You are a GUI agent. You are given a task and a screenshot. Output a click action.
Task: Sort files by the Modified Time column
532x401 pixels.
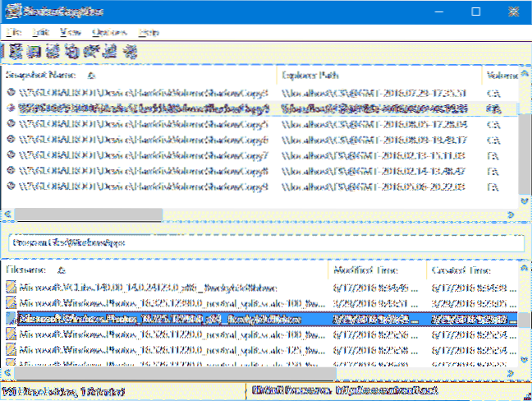pos(365,269)
